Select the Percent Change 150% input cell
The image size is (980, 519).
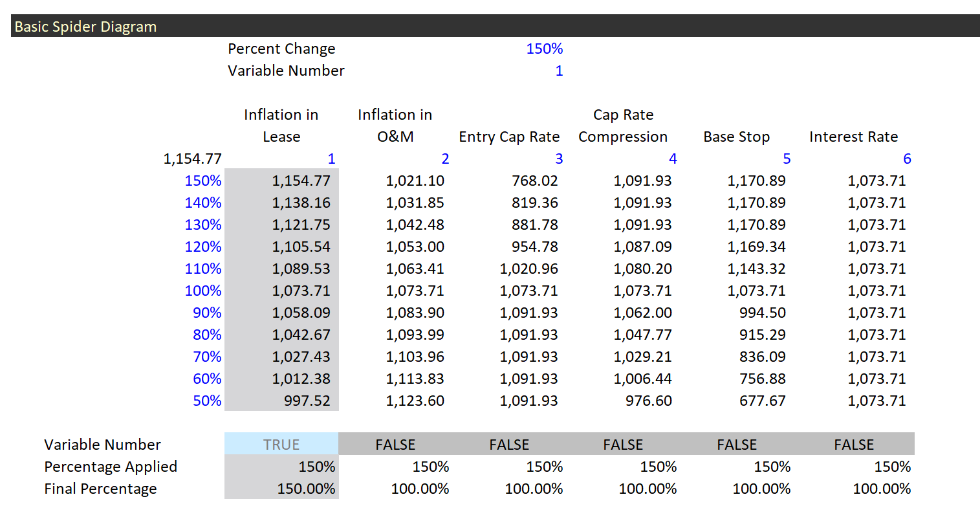(x=544, y=49)
